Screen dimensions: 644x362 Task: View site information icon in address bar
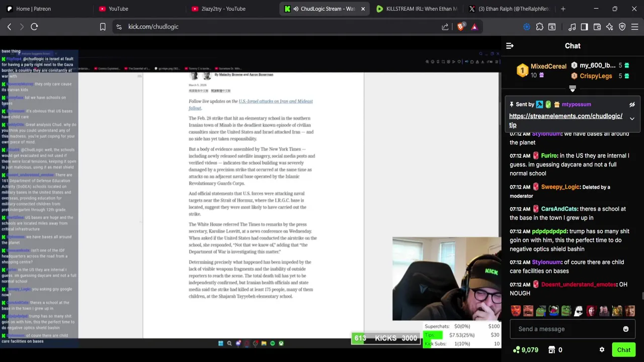coord(119,27)
